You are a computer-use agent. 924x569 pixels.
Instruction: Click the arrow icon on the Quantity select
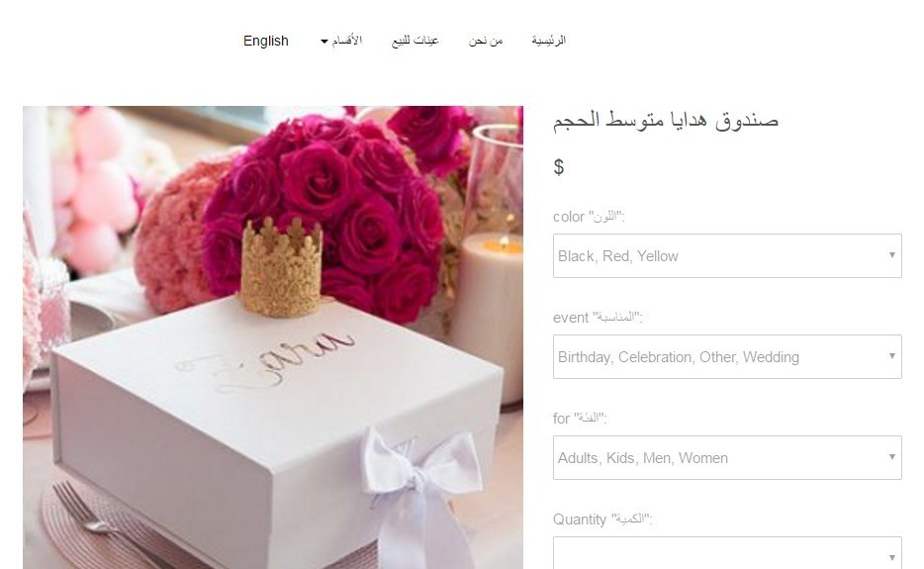point(892,557)
